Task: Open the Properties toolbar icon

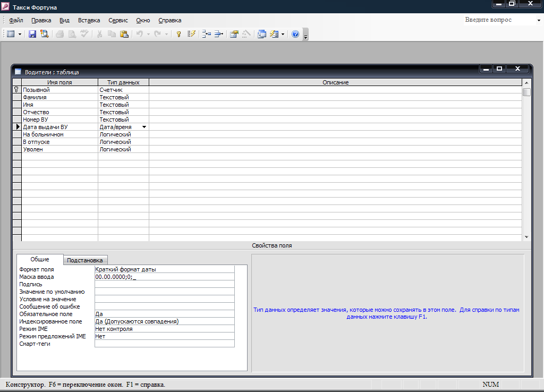Action: pyautogui.click(x=234, y=34)
